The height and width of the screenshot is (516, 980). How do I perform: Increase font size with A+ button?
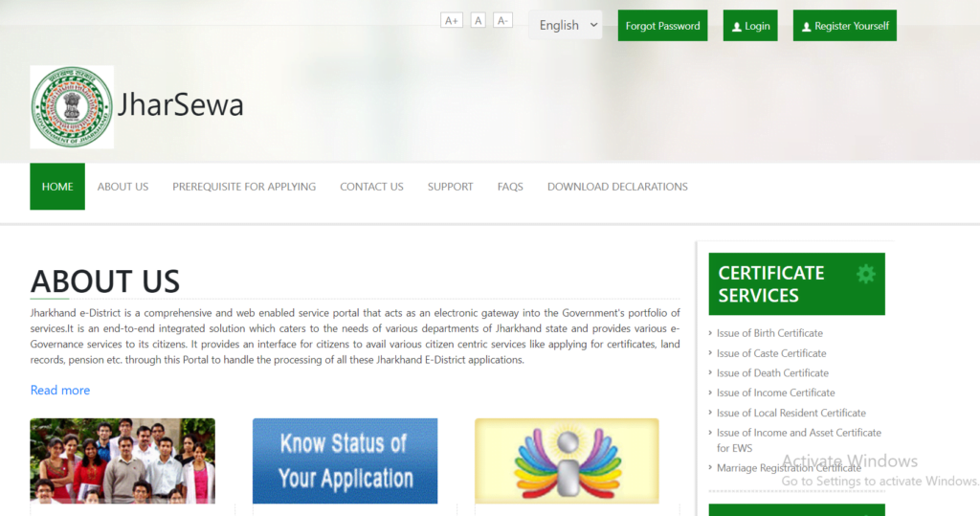[x=452, y=21]
